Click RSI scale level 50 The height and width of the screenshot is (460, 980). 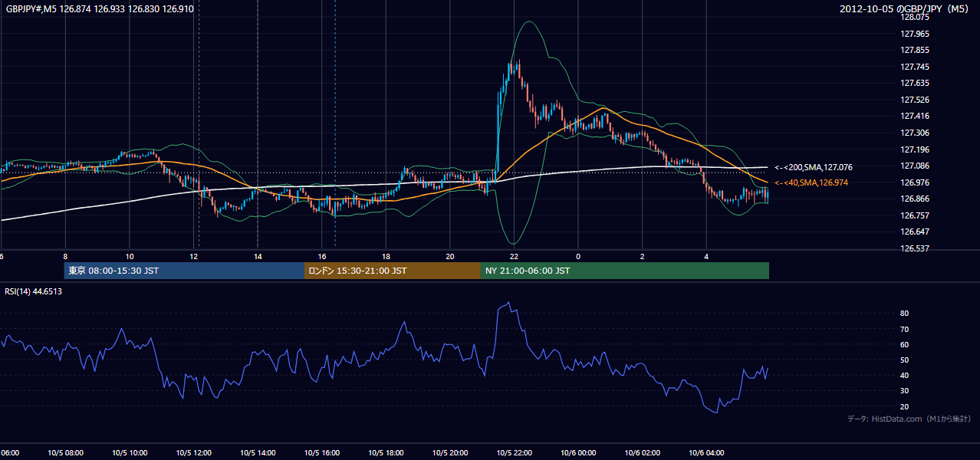904,360
